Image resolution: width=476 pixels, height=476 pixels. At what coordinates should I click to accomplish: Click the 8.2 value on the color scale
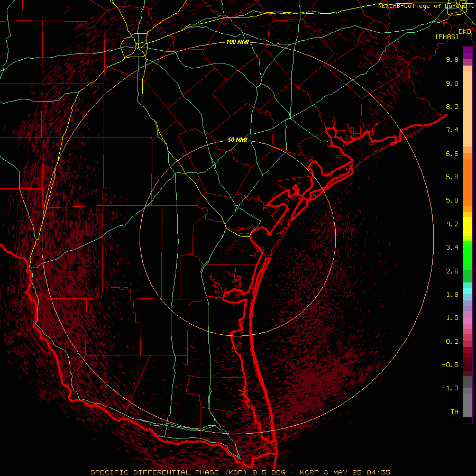pyautogui.click(x=452, y=107)
